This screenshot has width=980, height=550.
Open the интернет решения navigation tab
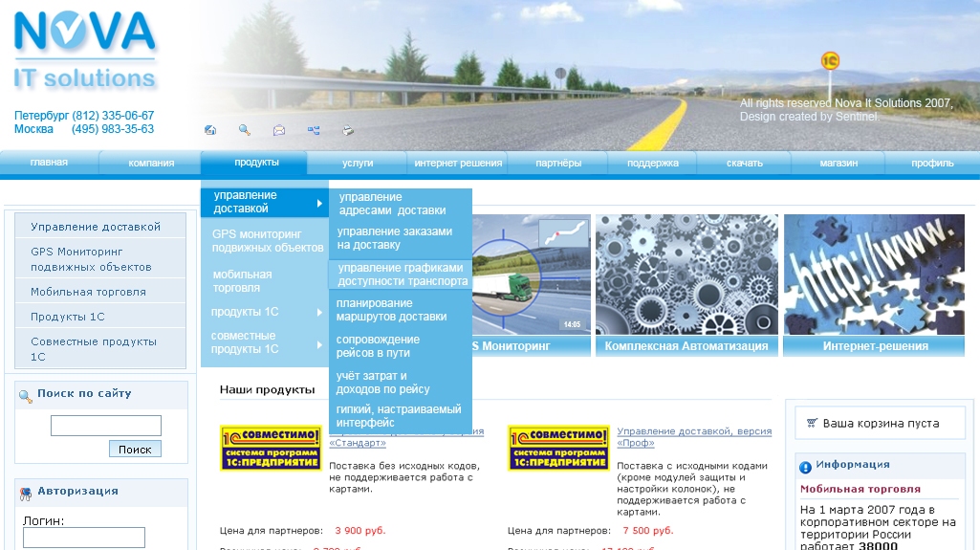tap(458, 164)
